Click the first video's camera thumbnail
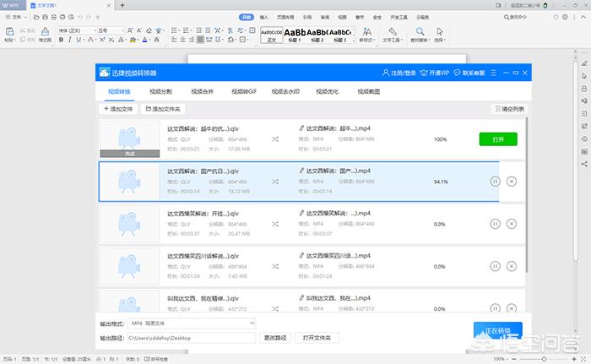The image size is (591, 364). [x=130, y=139]
